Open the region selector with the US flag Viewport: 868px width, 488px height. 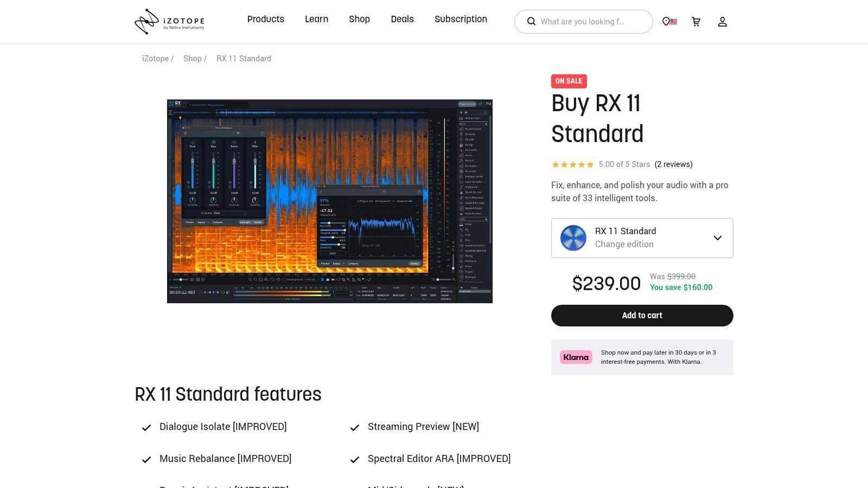click(669, 22)
